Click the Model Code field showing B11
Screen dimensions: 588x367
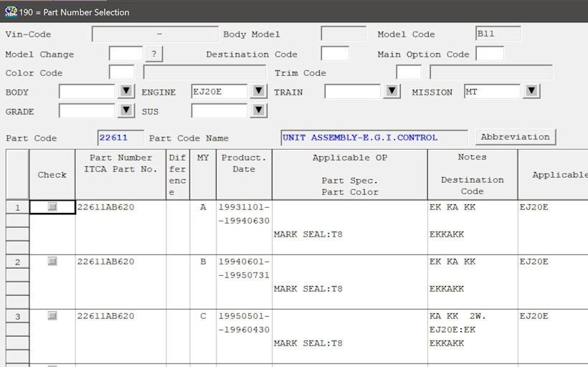click(x=498, y=34)
